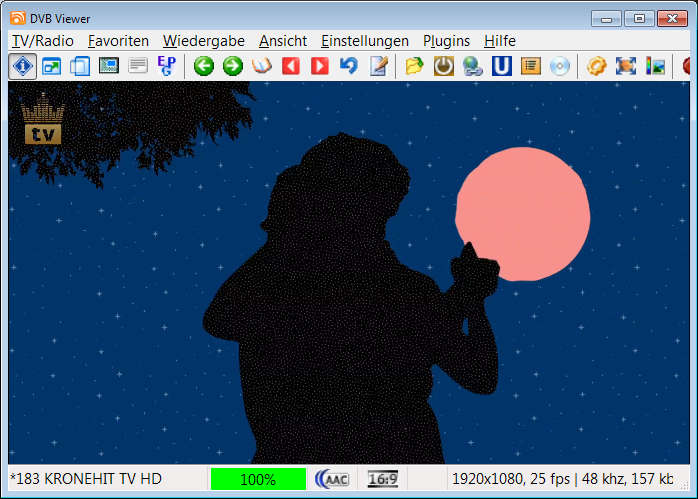Click the orange gear settings icon
The width and height of the screenshot is (698, 499).
(597, 66)
